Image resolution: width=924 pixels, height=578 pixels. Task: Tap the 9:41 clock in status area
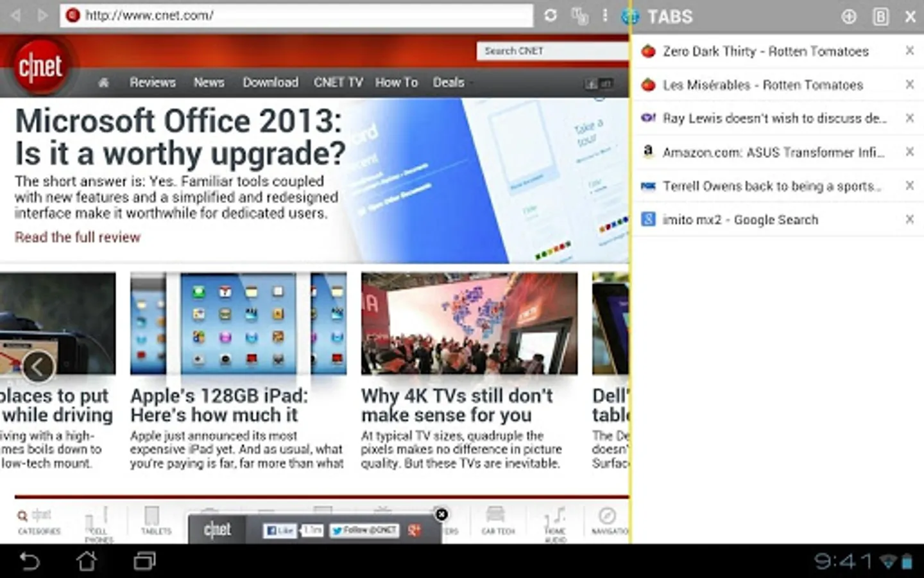[x=843, y=561]
